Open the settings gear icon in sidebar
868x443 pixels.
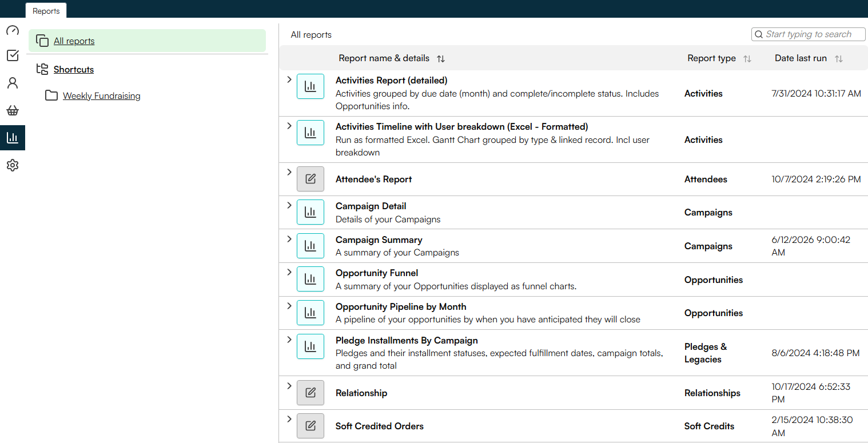tap(13, 165)
